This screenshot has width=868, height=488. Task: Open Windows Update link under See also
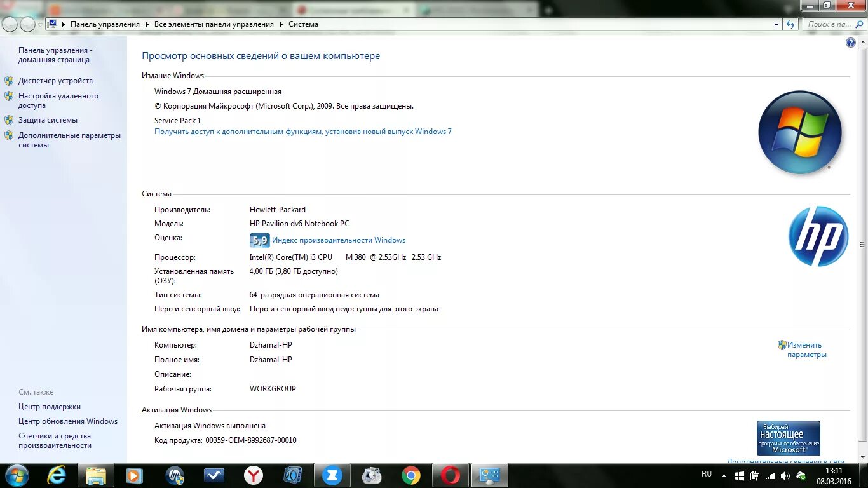click(x=68, y=421)
